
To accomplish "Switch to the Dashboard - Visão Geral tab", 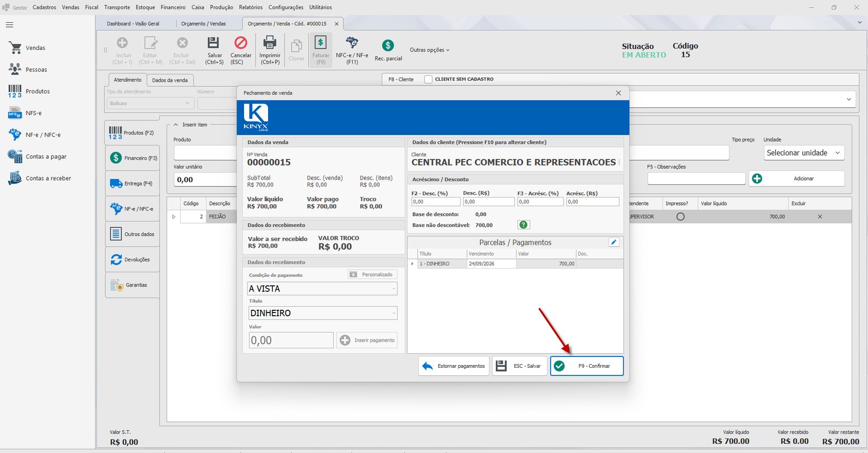I will pos(133,24).
